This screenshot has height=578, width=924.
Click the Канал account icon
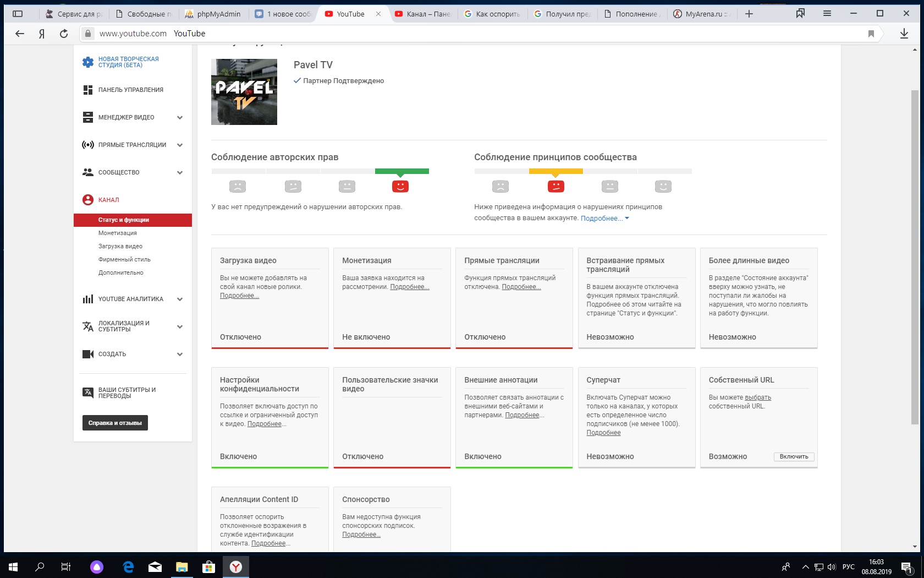pos(88,200)
